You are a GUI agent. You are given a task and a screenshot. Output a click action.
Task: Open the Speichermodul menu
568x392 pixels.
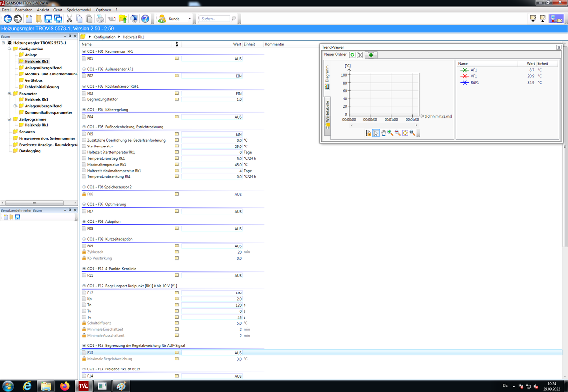[x=79, y=10]
